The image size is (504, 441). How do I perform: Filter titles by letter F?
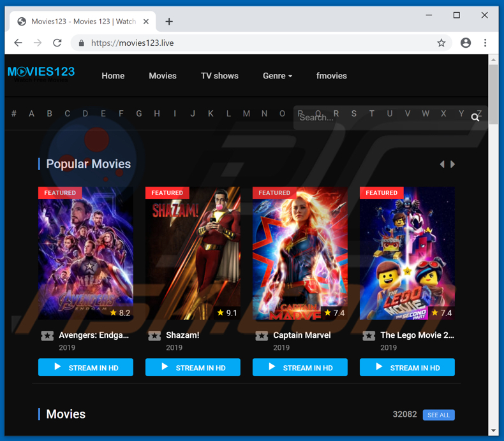point(121,113)
